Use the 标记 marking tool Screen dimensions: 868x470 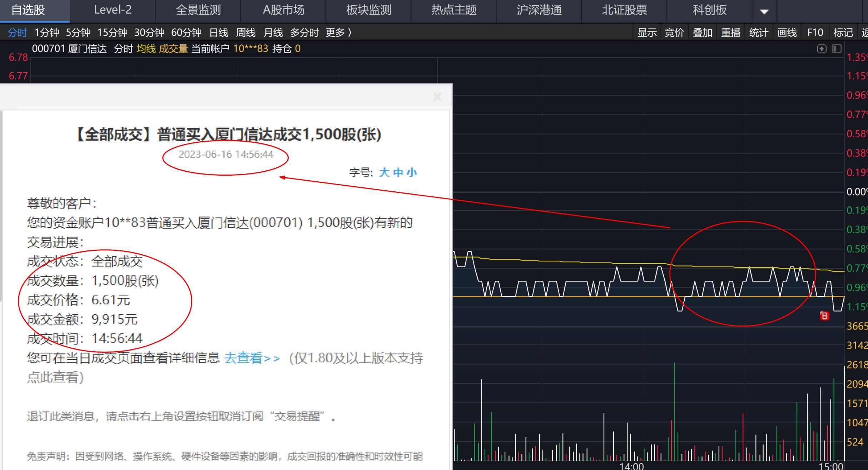coord(843,32)
